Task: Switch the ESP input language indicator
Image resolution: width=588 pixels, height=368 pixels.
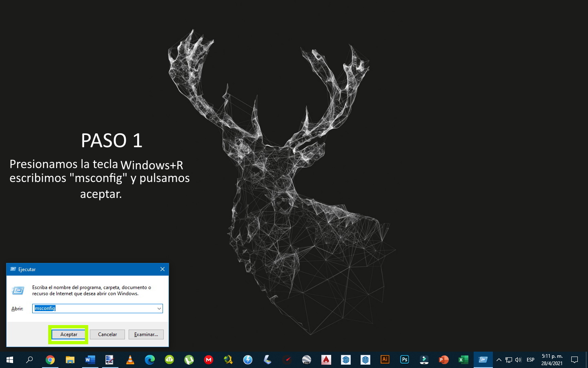Action: pos(530,360)
